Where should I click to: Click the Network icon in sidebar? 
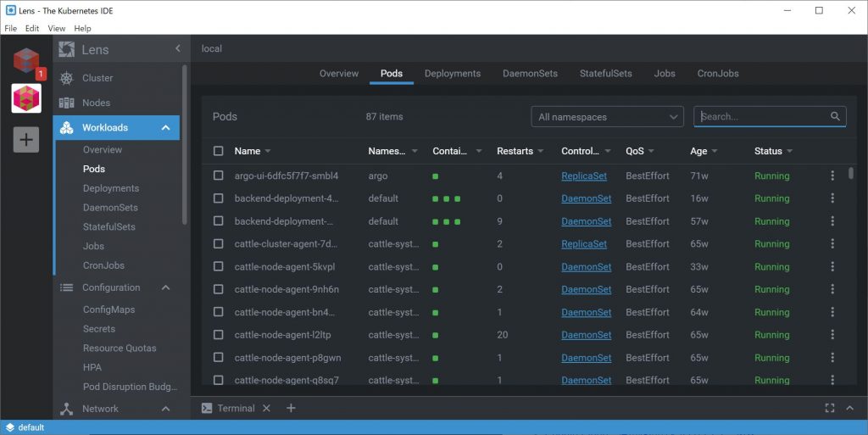click(66, 409)
